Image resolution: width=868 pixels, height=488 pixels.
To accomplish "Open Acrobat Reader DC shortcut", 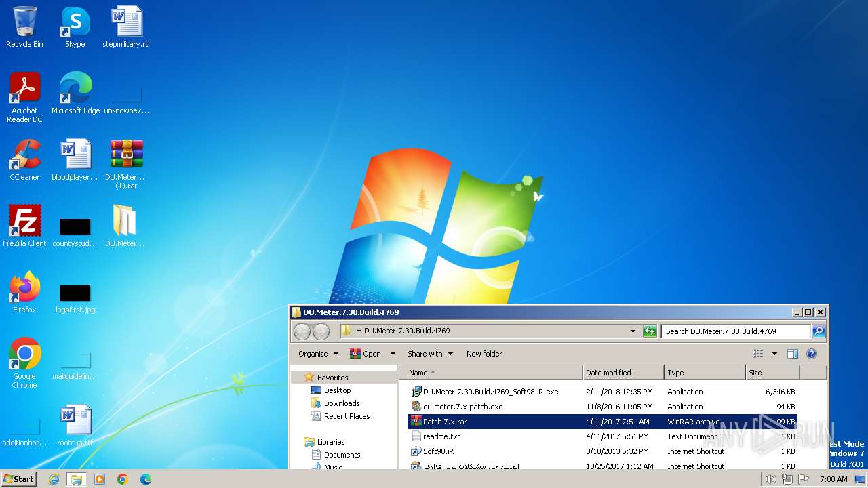I will [x=24, y=97].
